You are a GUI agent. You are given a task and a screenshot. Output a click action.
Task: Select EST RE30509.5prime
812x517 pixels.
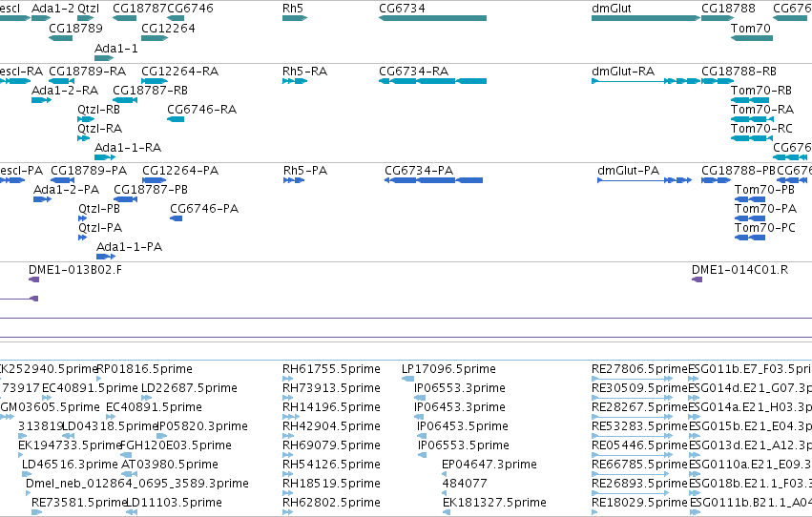[x=633, y=398]
